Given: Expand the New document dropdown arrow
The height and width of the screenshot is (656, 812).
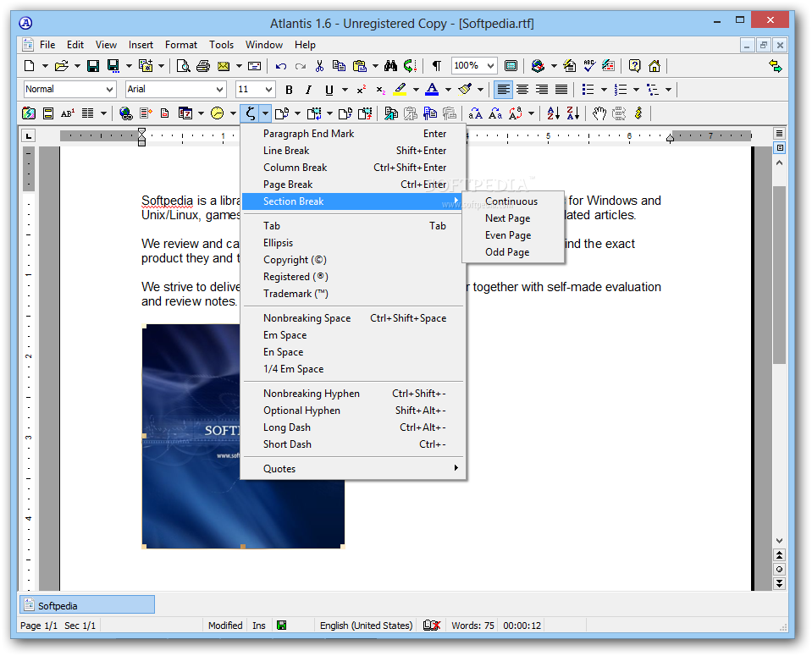Looking at the screenshot, I should click(x=45, y=66).
